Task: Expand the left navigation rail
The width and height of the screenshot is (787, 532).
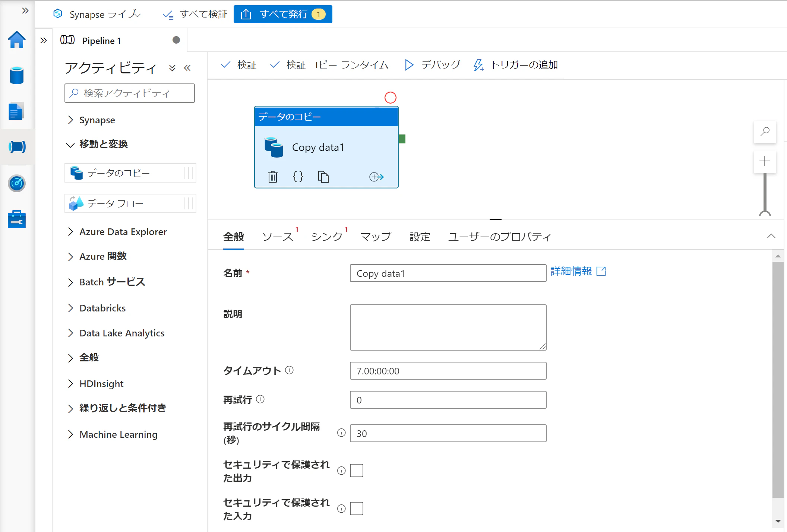Action: tap(25, 10)
